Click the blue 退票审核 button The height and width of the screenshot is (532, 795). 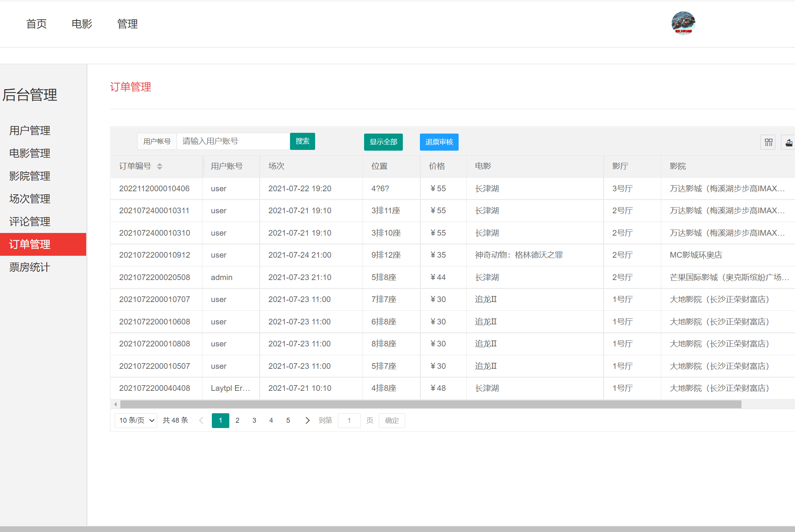[x=439, y=142]
